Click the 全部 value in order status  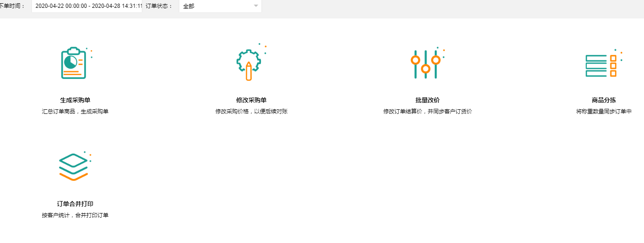click(x=189, y=6)
